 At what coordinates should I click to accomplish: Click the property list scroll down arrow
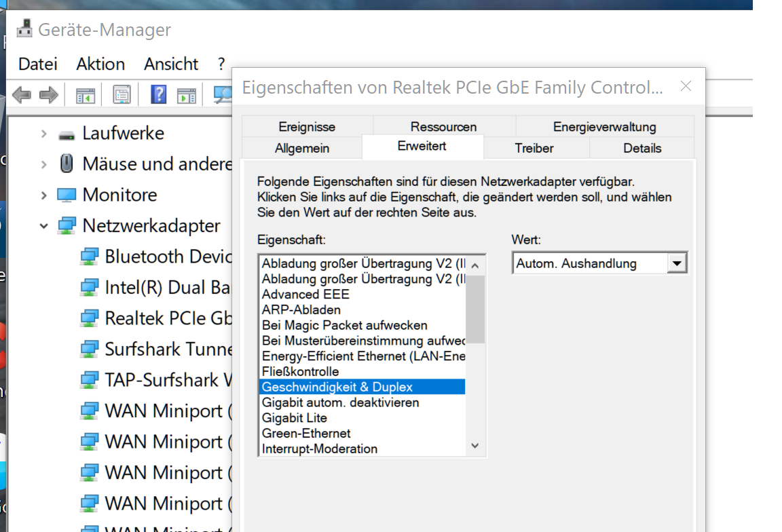pos(475,446)
